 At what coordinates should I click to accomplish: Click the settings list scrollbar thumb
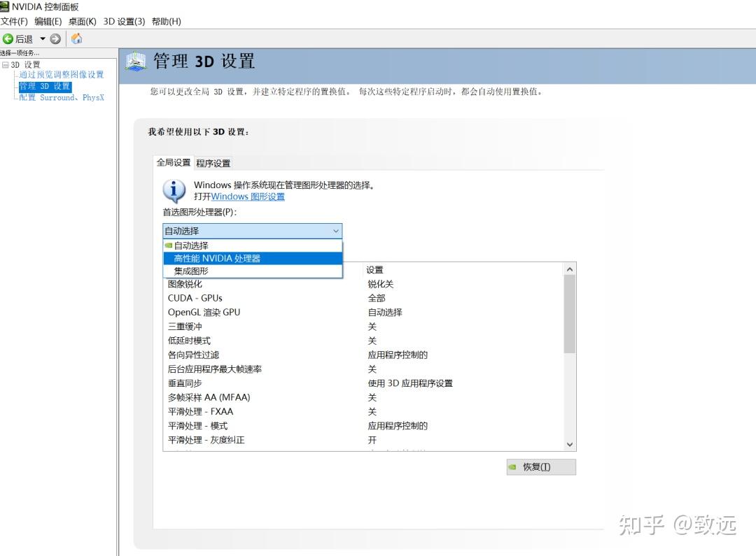click(570, 314)
